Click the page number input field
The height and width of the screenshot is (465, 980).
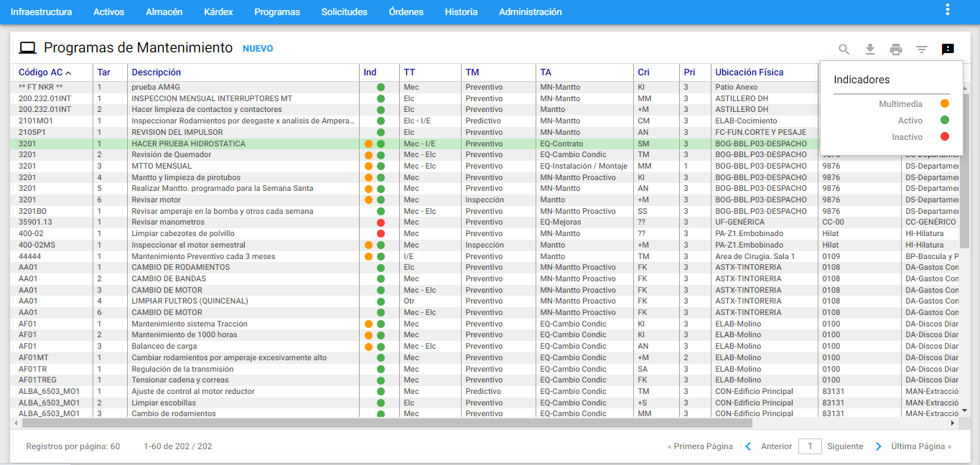pyautogui.click(x=810, y=446)
